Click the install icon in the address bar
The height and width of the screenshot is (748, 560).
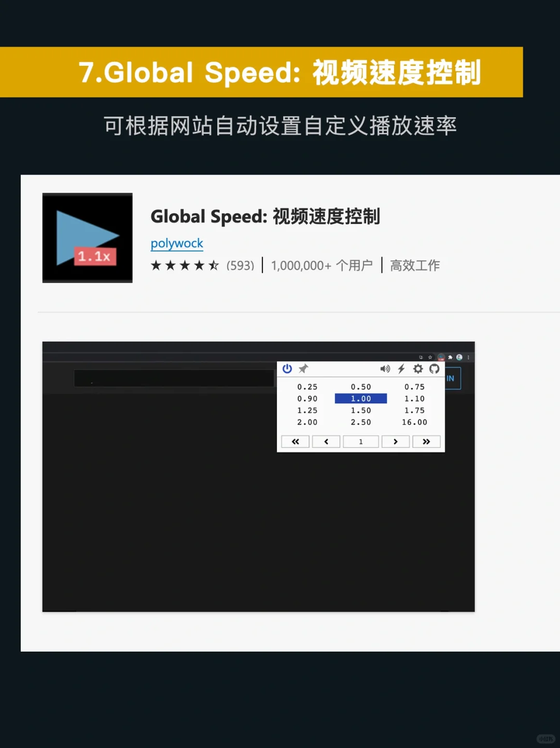[x=421, y=357]
